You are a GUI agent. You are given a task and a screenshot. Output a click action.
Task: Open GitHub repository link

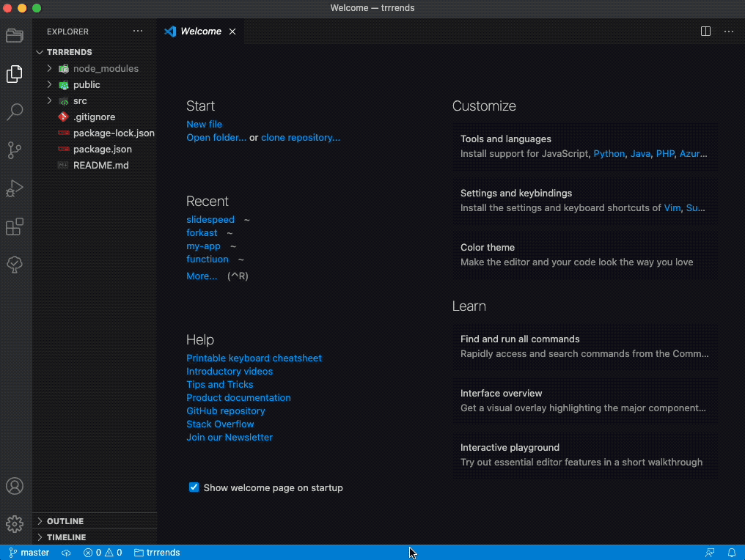[226, 411]
